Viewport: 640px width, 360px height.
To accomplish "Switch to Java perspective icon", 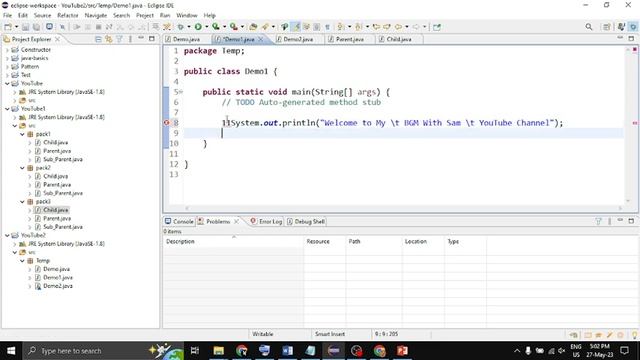I will coord(621,27).
